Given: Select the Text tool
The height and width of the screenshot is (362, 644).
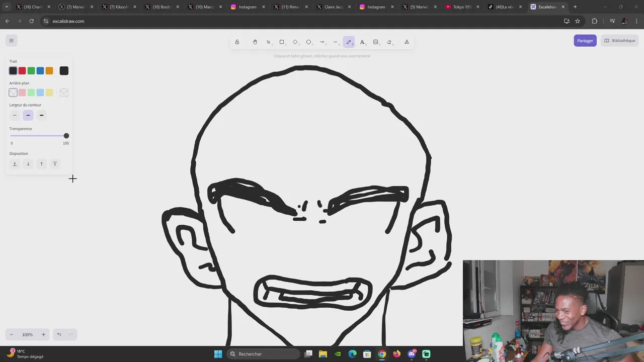Looking at the screenshot, I should click(362, 42).
